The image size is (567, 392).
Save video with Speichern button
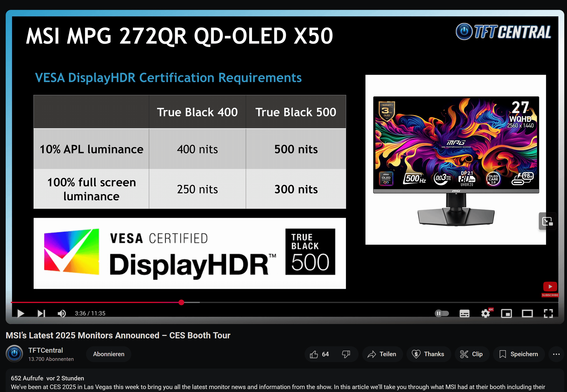point(519,354)
